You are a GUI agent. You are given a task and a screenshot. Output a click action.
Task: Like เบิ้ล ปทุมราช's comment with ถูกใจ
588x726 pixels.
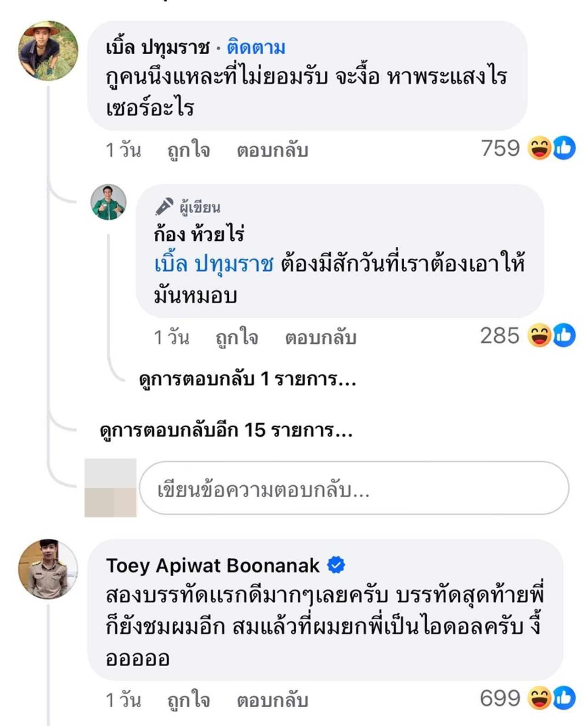tap(188, 150)
